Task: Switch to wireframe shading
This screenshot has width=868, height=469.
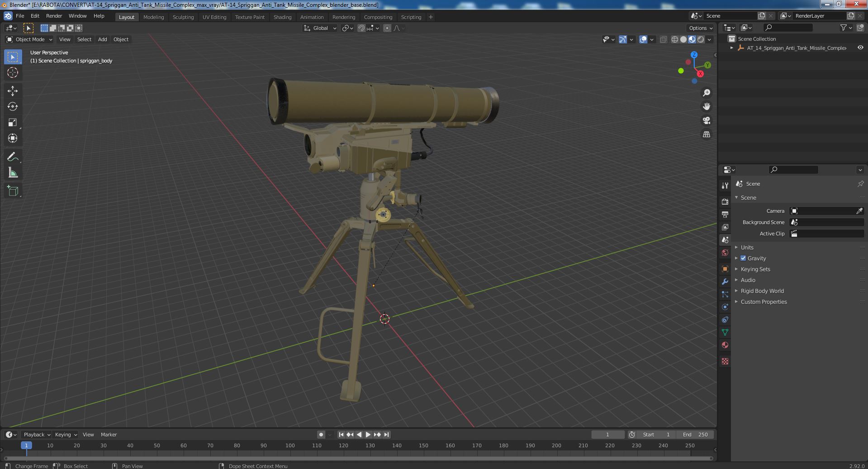Action: point(675,39)
